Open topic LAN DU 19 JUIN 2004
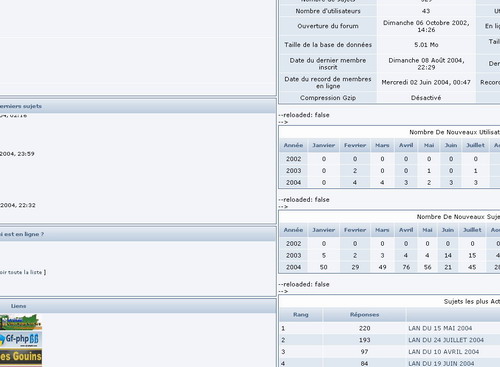 [x=441, y=363]
